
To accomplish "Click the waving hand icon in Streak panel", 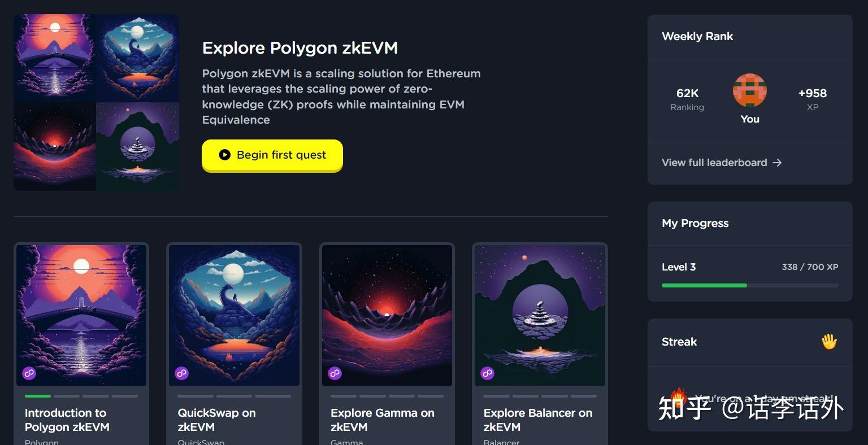I will click(829, 342).
